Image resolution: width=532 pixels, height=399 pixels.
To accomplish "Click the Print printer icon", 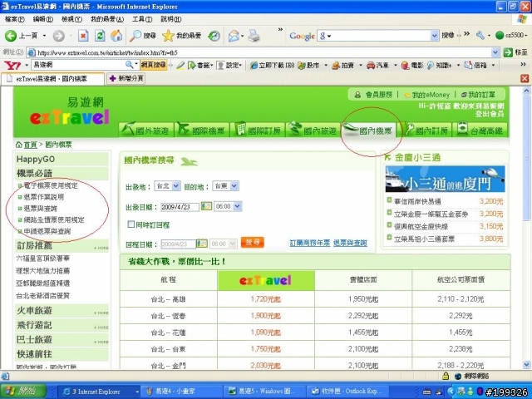I will 254,36.
